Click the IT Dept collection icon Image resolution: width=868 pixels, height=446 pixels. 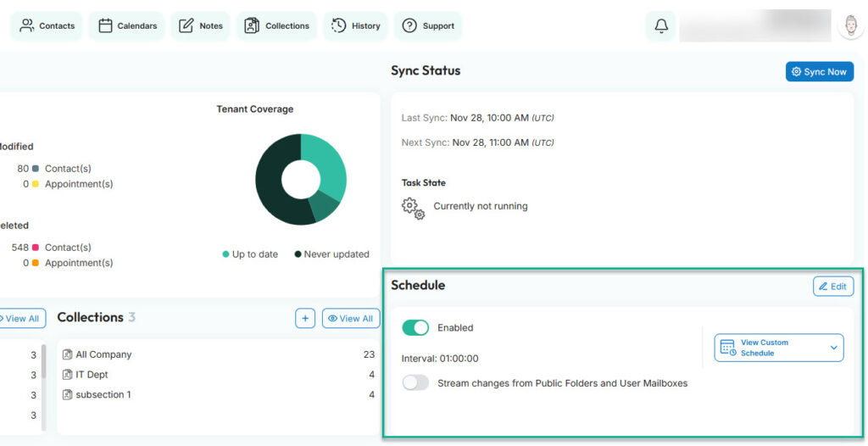click(x=68, y=375)
